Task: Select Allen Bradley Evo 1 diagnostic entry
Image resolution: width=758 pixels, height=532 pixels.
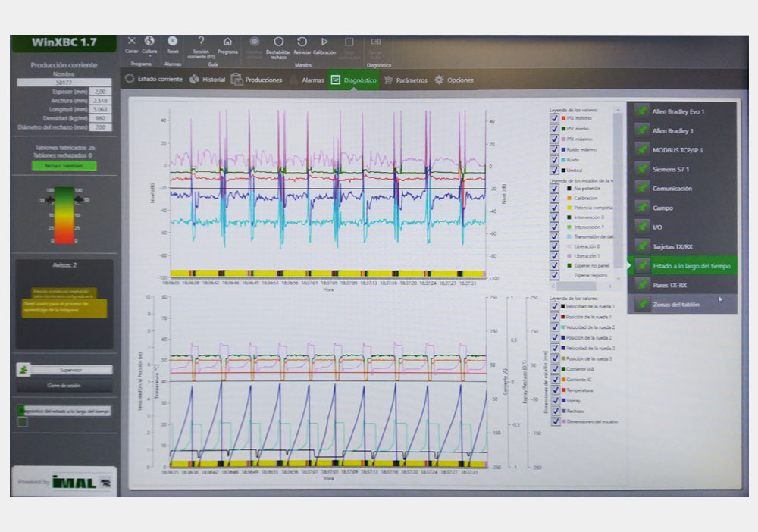Action: 682,111
